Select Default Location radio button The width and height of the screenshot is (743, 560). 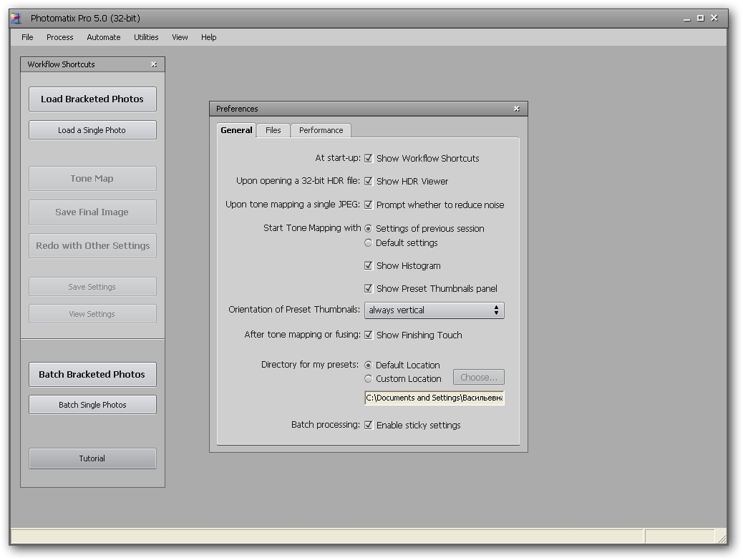[x=368, y=365]
